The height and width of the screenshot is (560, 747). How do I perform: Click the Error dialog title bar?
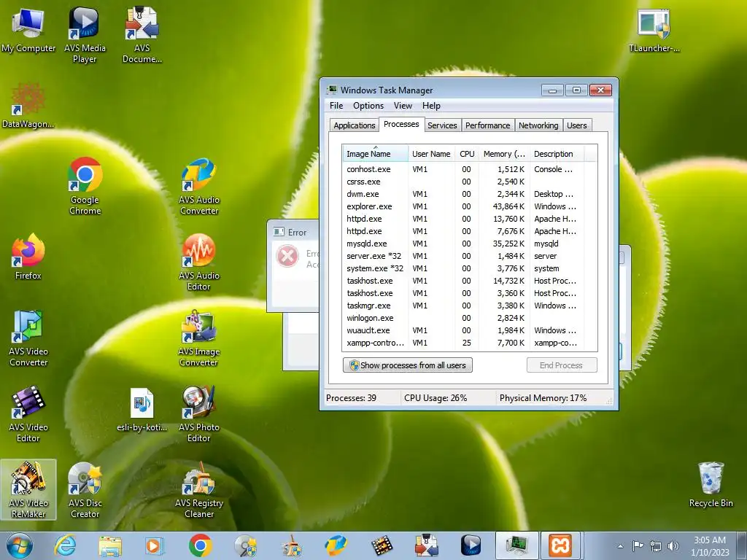pyautogui.click(x=293, y=232)
